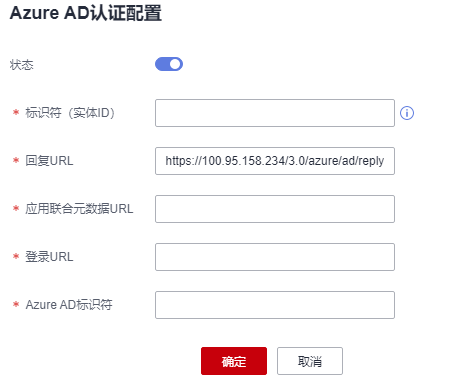Click the red asterisk beside 登录URL
This screenshot has width=457, height=384.
click(16, 256)
